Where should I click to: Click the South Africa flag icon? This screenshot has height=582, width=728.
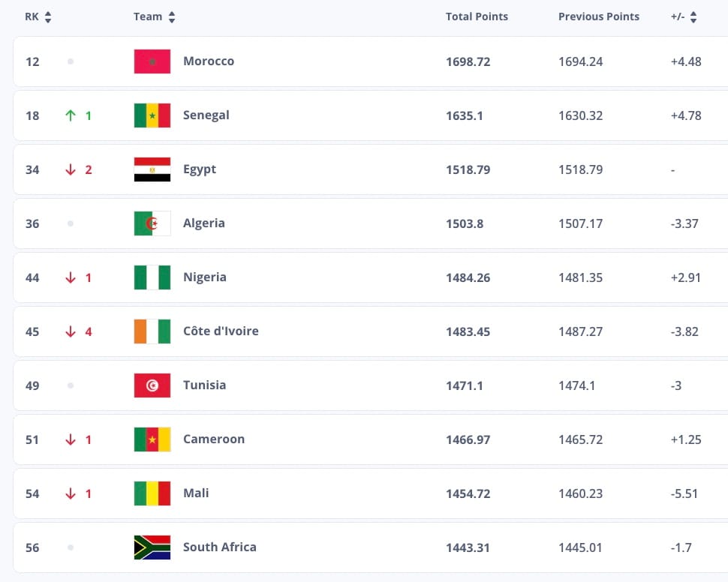coord(152,547)
